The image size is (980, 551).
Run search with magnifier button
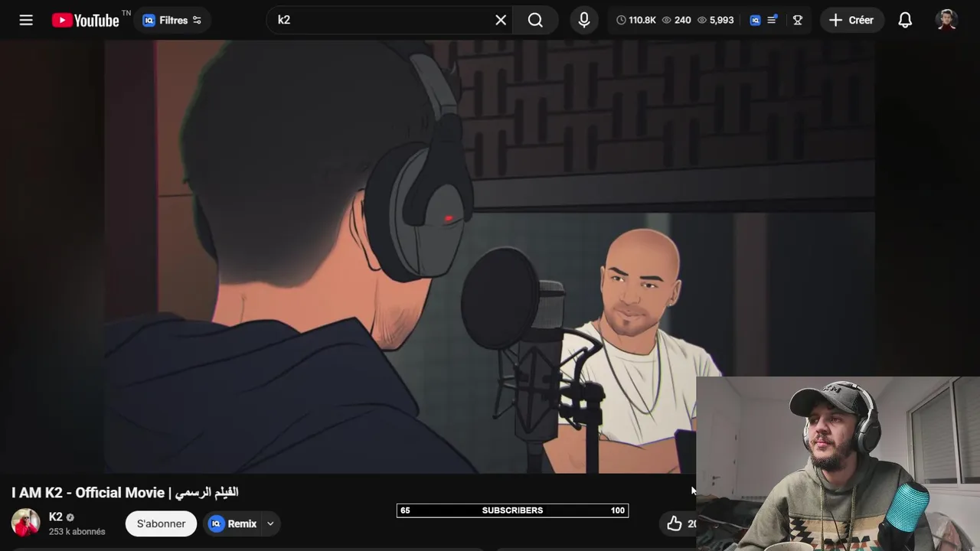(535, 20)
